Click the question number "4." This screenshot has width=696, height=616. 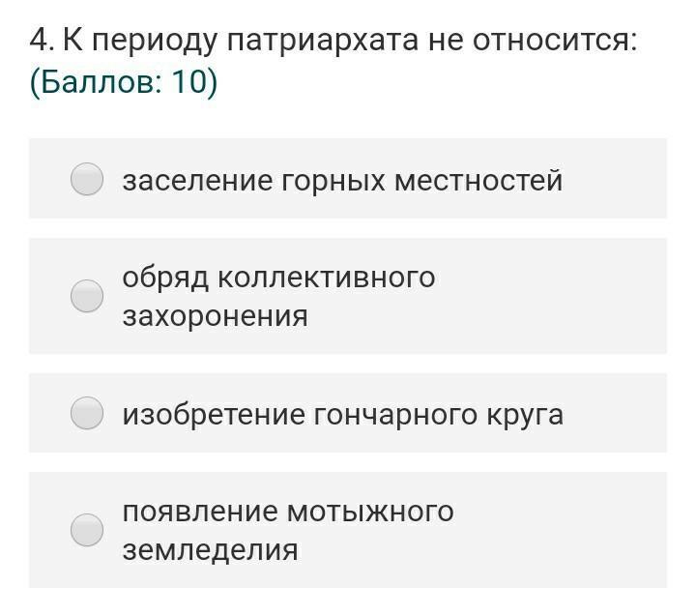pos(41,41)
